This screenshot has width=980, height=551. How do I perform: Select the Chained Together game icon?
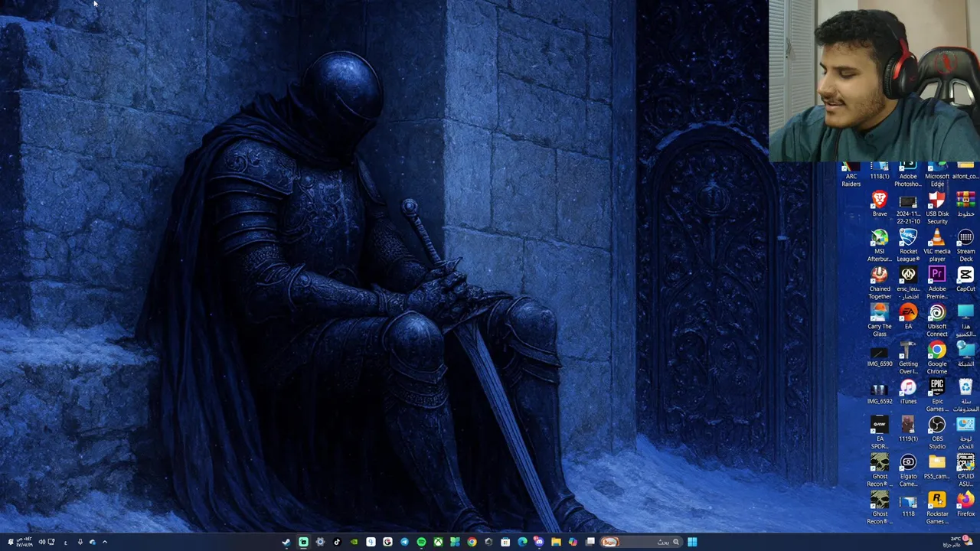tap(880, 283)
